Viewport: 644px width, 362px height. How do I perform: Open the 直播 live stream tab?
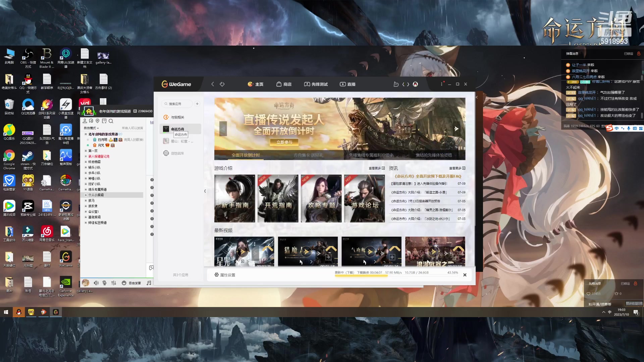347,84
